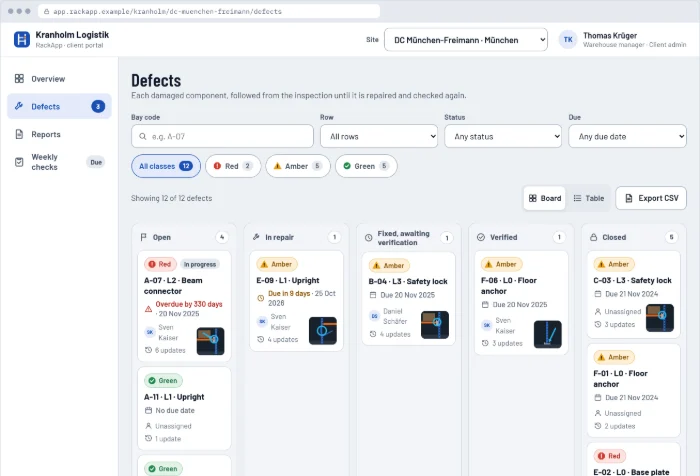Open the Site selector dropdown

pyautogui.click(x=466, y=40)
